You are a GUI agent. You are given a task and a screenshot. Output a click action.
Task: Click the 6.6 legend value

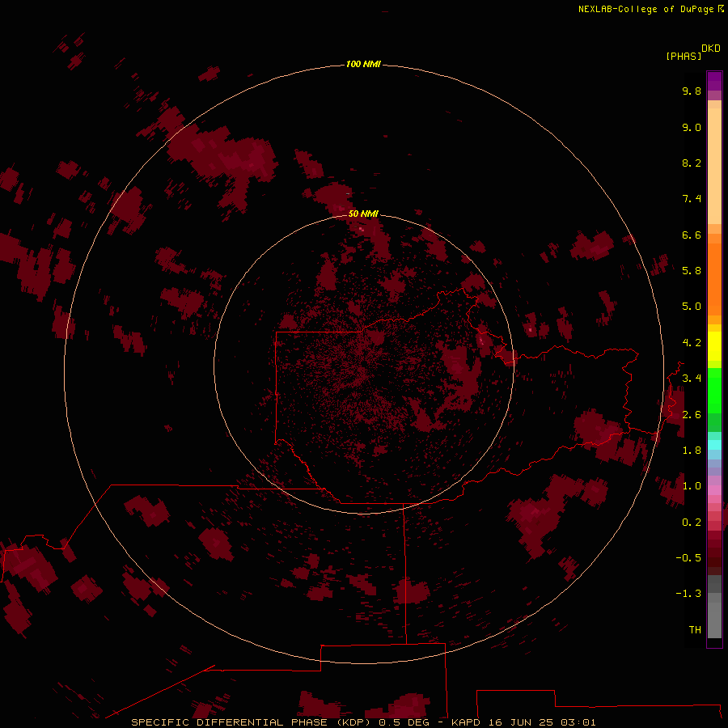(692, 235)
